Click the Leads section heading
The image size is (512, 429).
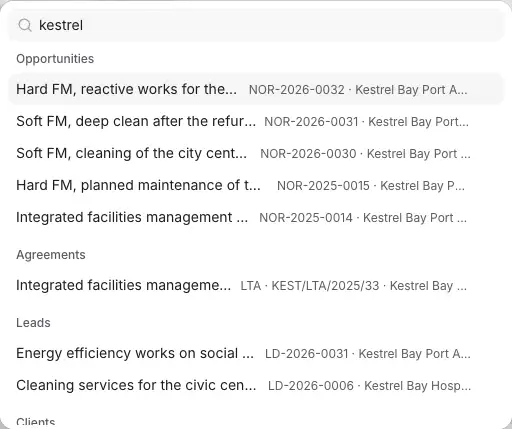33,323
